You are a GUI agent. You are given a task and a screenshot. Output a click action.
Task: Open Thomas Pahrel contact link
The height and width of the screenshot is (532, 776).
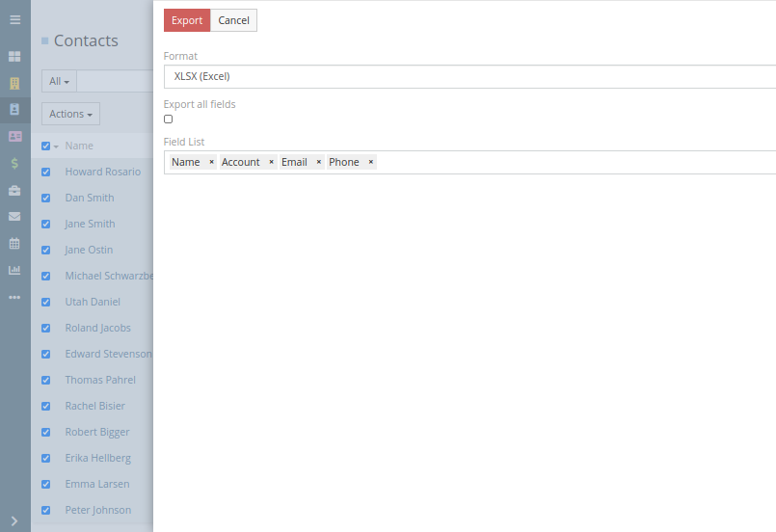click(x=100, y=380)
